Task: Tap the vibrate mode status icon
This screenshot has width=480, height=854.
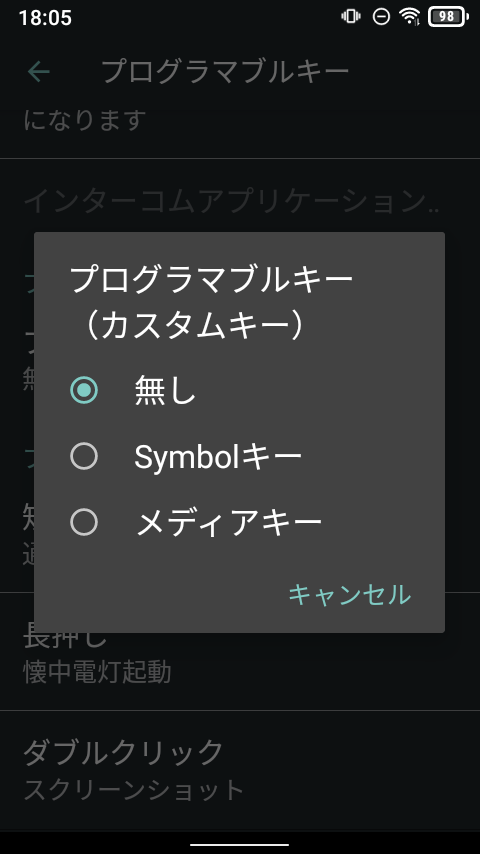Action: [x=351, y=16]
